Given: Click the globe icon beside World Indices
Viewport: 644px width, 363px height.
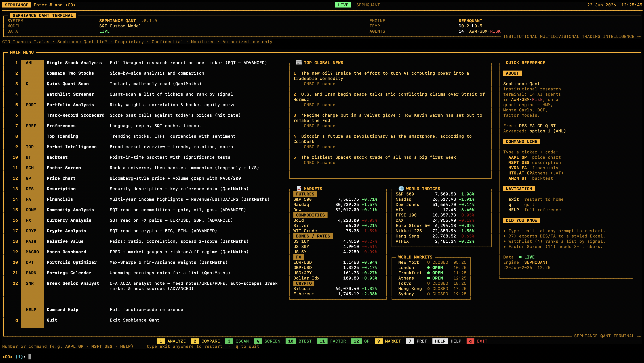Looking at the screenshot, I should pos(401,189).
